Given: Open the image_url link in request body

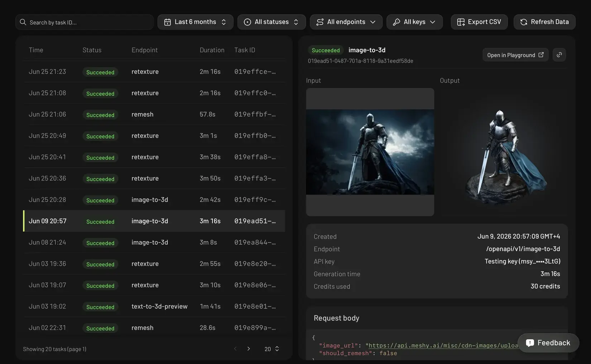Looking at the screenshot, I should [443, 345].
